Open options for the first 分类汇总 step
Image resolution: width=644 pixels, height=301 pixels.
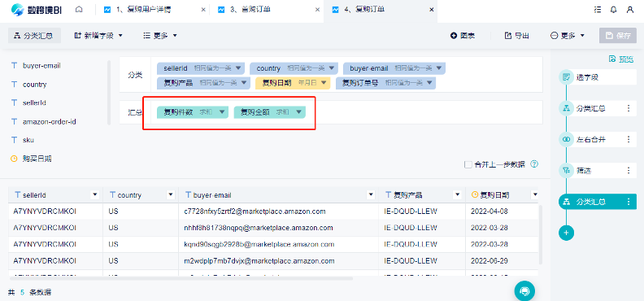pyautogui.click(x=629, y=108)
